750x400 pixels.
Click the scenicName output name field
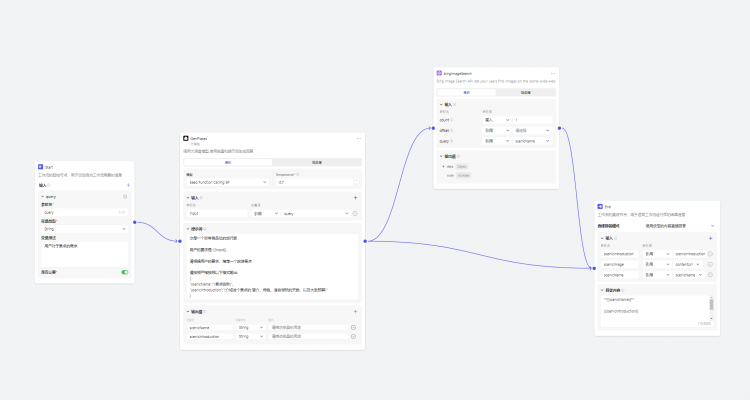pos(210,328)
